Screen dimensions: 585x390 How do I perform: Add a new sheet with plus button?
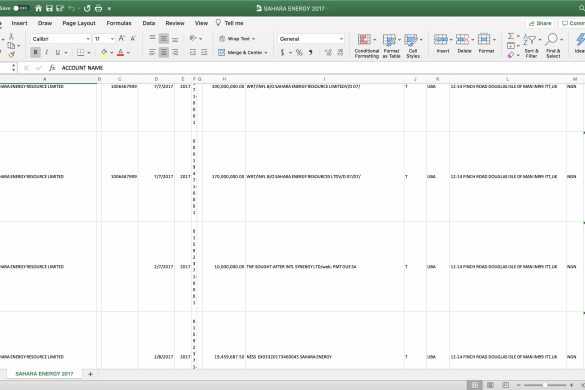(90, 374)
